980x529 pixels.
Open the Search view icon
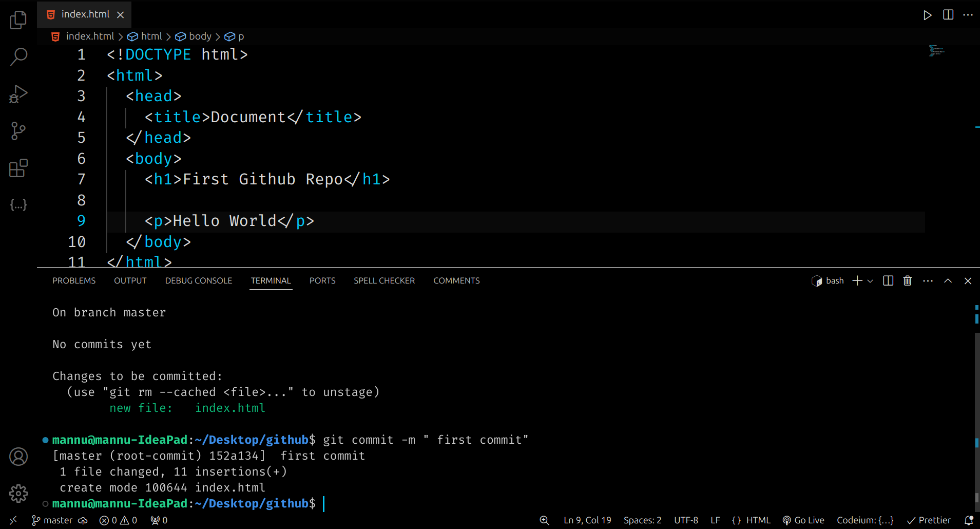(18, 56)
